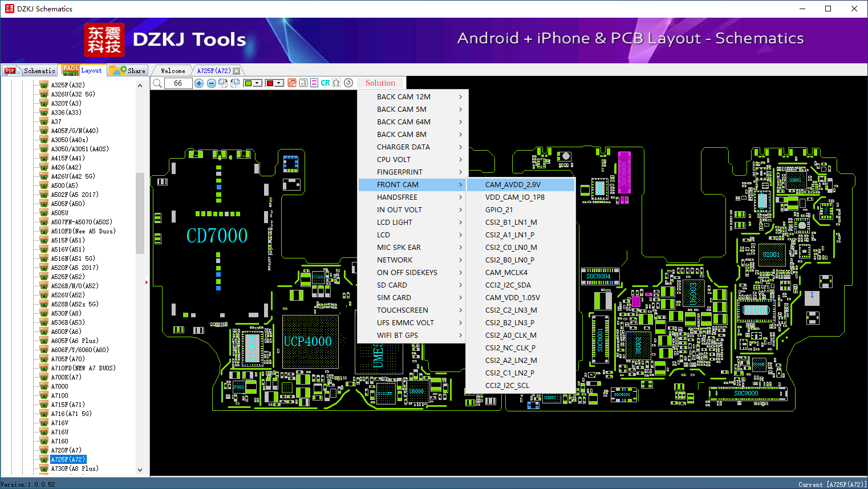Click the CD7000 component on the board
The image size is (868, 489).
(217, 236)
